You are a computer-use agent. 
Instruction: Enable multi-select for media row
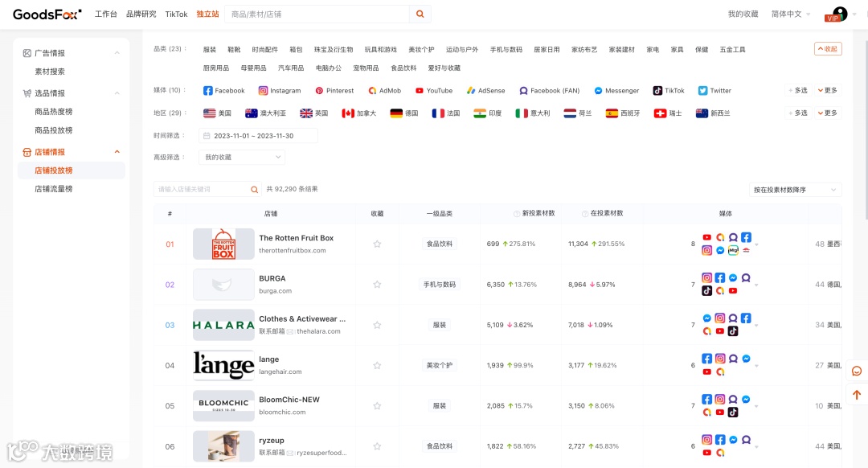(798, 91)
